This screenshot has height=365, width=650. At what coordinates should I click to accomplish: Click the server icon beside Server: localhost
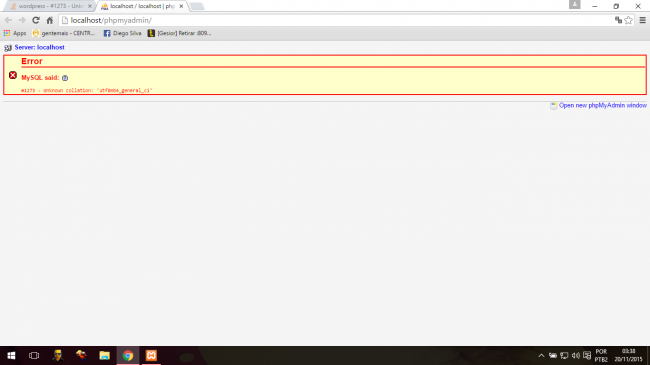[x=8, y=48]
